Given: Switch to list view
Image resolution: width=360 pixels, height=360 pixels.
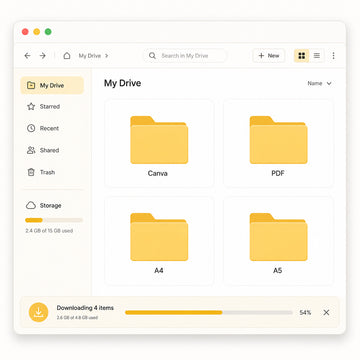Looking at the screenshot, I should click(x=317, y=56).
